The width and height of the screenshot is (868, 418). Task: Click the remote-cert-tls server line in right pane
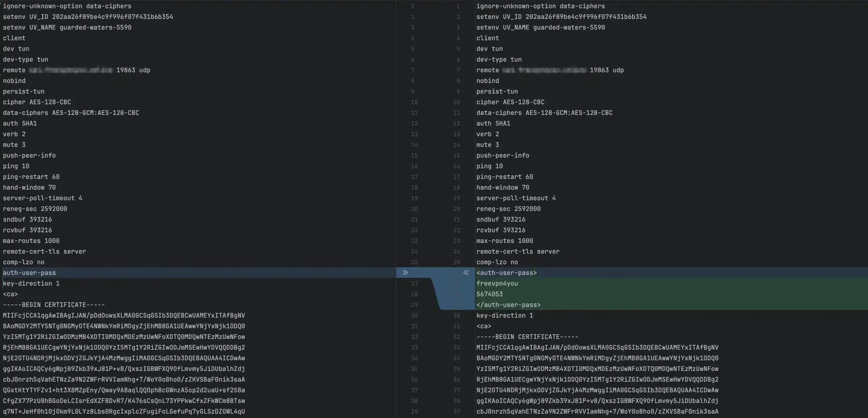point(518,252)
